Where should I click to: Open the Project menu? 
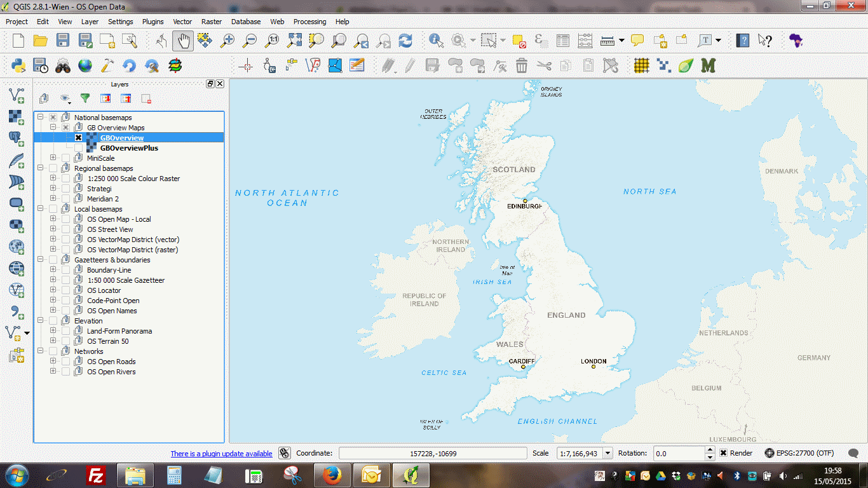(x=17, y=22)
